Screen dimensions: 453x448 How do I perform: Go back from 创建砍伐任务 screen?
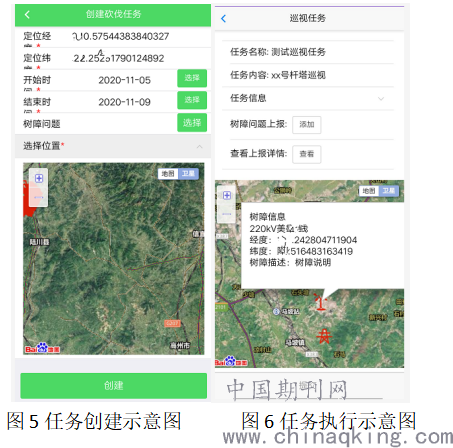point(27,15)
